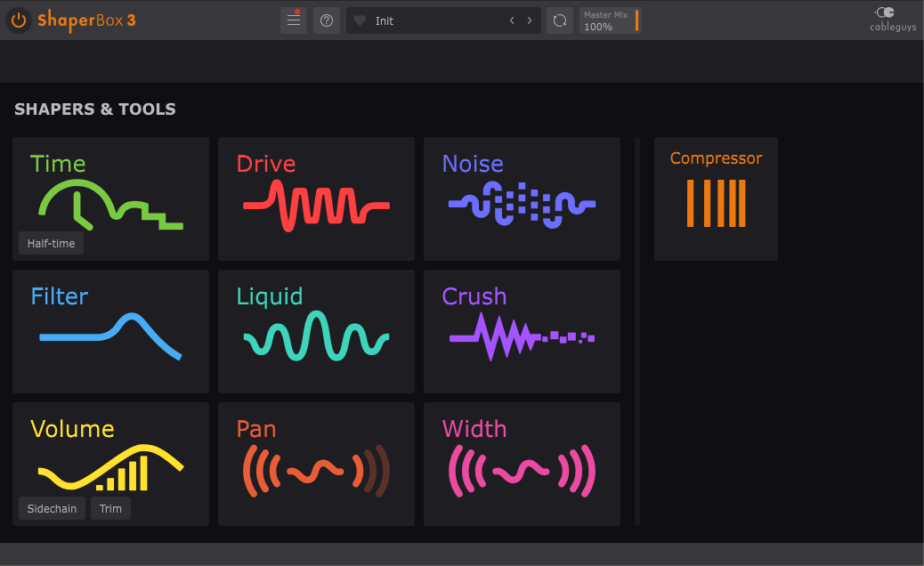The width and height of the screenshot is (924, 566).
Task: Open the help question mark icon
Action: (x=327, y=20)
